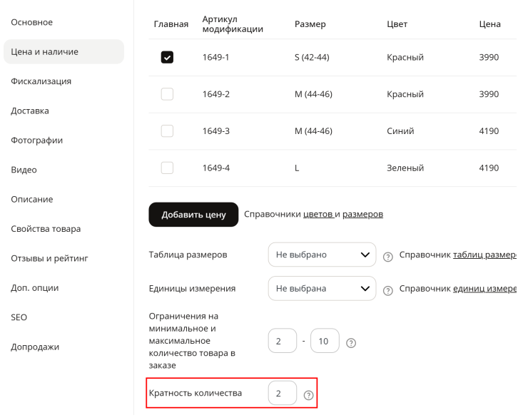
Task: Show help for Кратность количества field
Action: point(308,395)
